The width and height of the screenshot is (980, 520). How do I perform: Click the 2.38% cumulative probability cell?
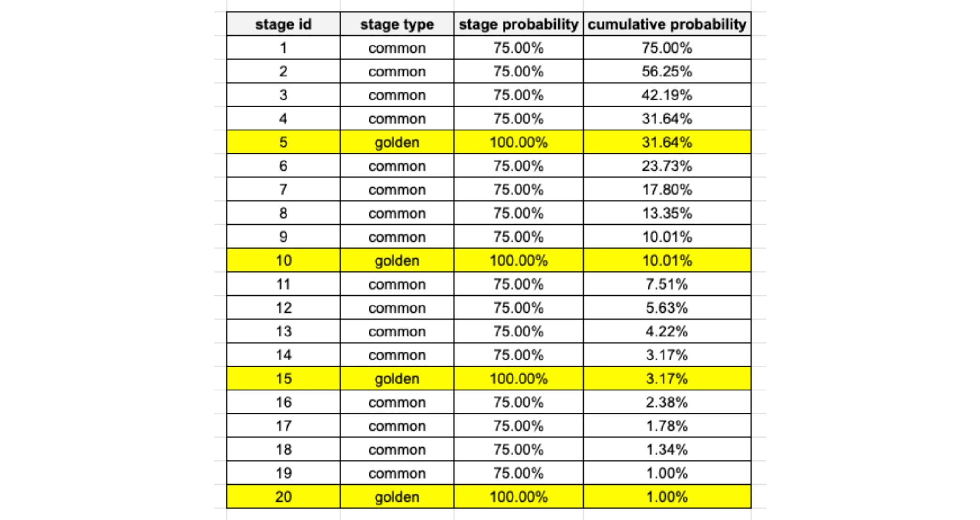(666, 402)
